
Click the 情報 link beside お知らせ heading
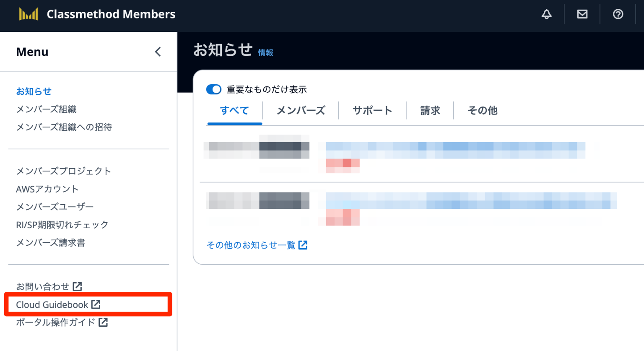(266, 53)
